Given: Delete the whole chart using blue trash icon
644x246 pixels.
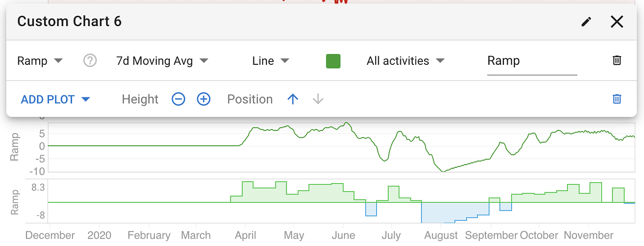Looking at the screenshot, I should pyautogui.click(x=617, y=99).
